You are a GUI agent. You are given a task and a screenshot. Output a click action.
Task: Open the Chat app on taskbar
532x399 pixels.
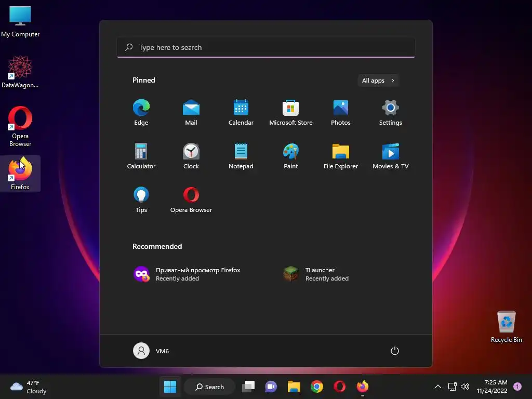tap(271, 387)
